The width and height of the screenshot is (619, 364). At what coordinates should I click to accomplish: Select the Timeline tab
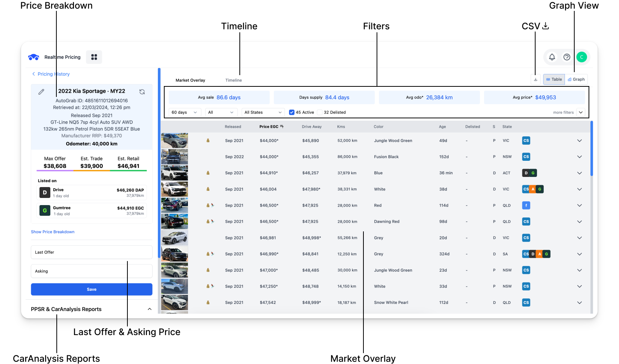(x=233, y=80)
